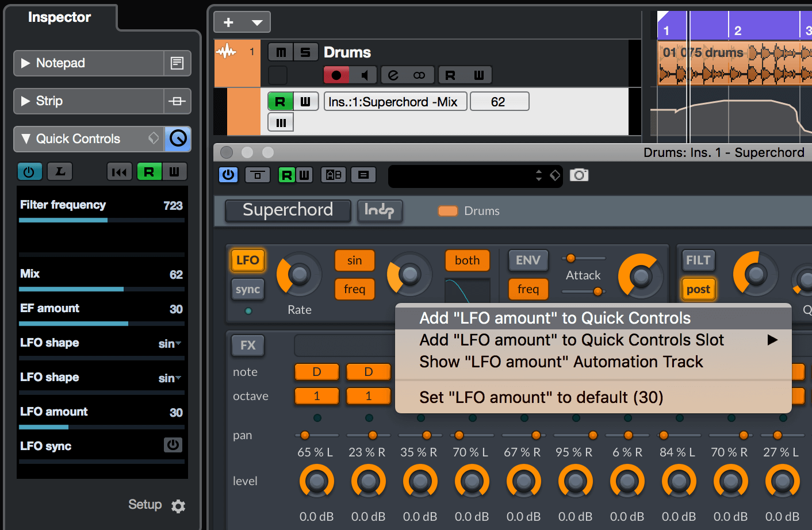Viewport: 812px width, 530px height.
Task: Solo the Drums track
Action: click(x=305, y=52)
